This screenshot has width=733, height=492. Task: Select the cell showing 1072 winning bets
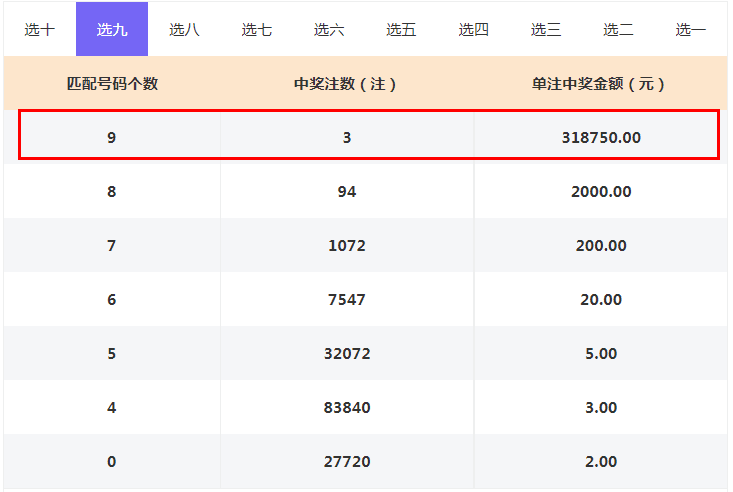point(347,245)
